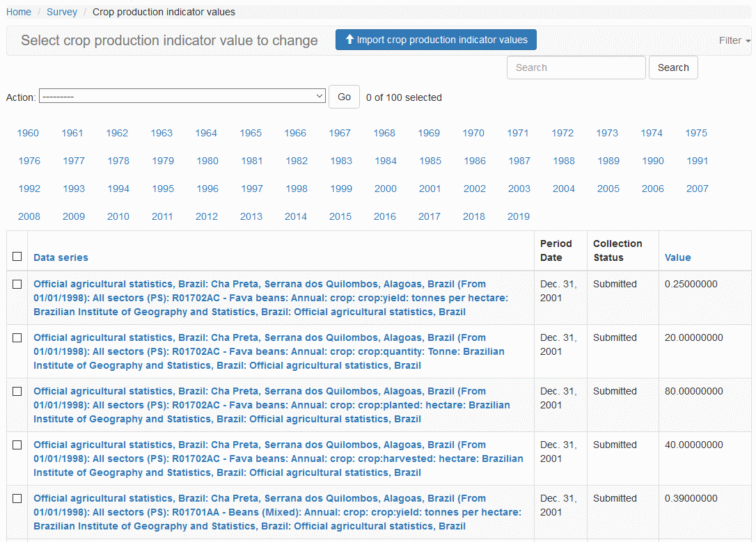
Task: Filter by year 1960
Action: click(28, 133)
